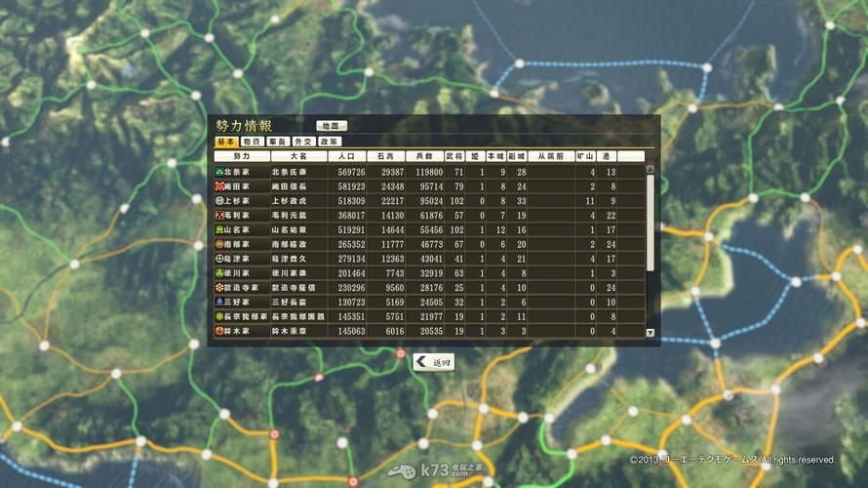The width and height of the screenshot is (868, 488).
Task: Click the 龍造寺家 clan crest icon
Action: click(219, 288)
